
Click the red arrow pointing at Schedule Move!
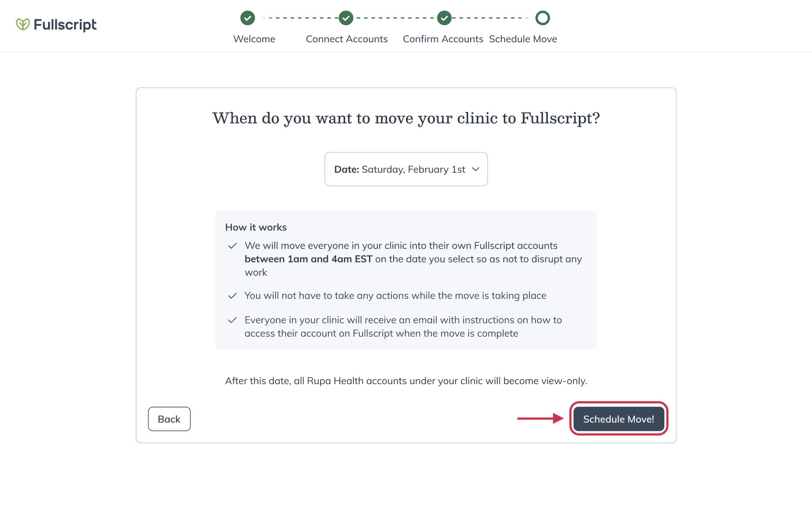point(539,419)
